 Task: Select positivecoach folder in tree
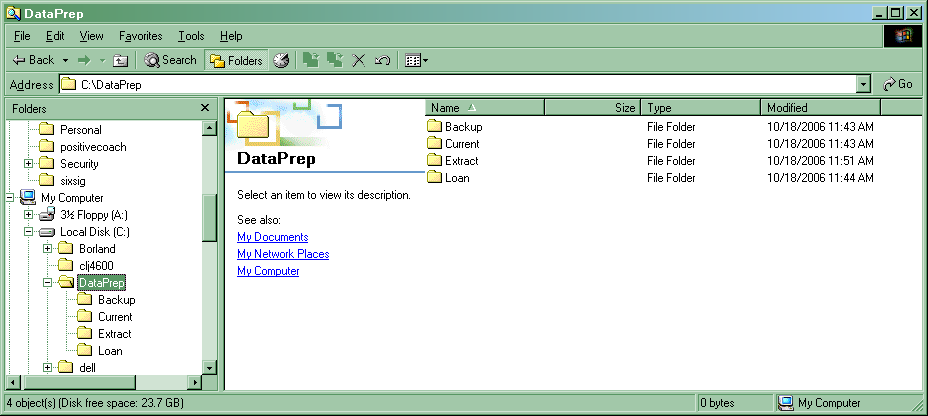tap(93, 147)
